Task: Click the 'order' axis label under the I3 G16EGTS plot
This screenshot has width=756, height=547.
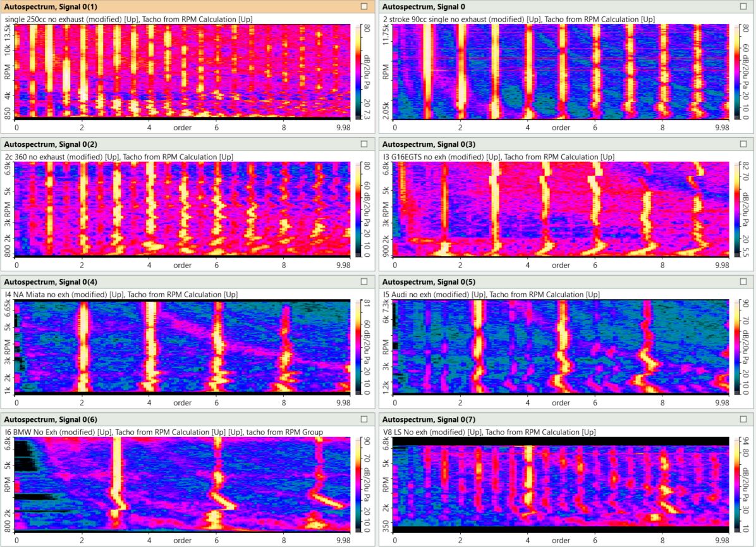Action: (x=561, y=265)
